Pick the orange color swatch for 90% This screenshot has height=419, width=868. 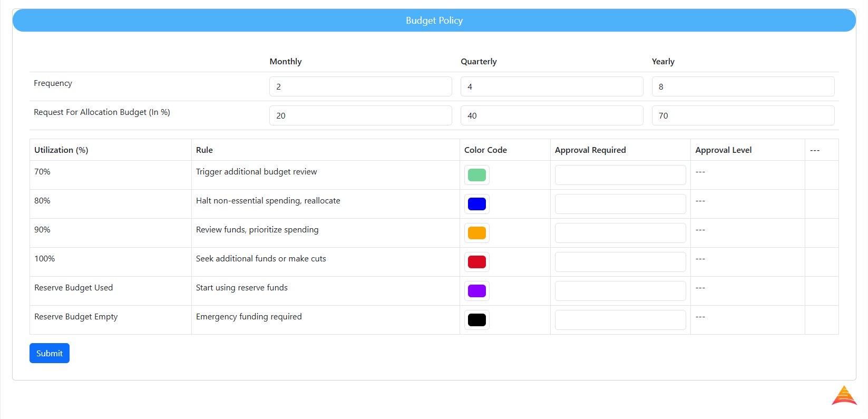(476, 233)
